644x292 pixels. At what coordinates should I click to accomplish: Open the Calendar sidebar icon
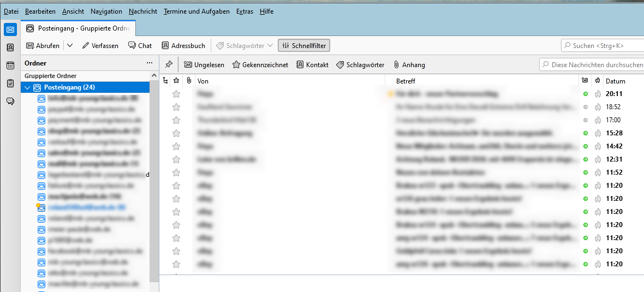(10, 65)
